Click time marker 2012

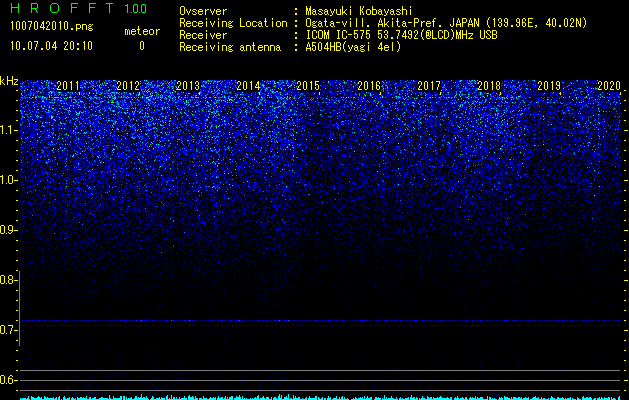[128, 86]
